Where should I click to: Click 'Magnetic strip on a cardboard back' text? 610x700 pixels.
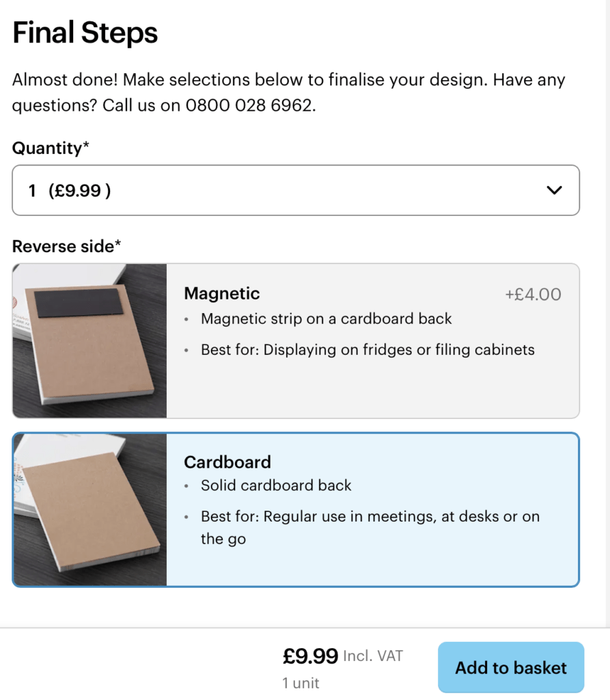point(327,319)
